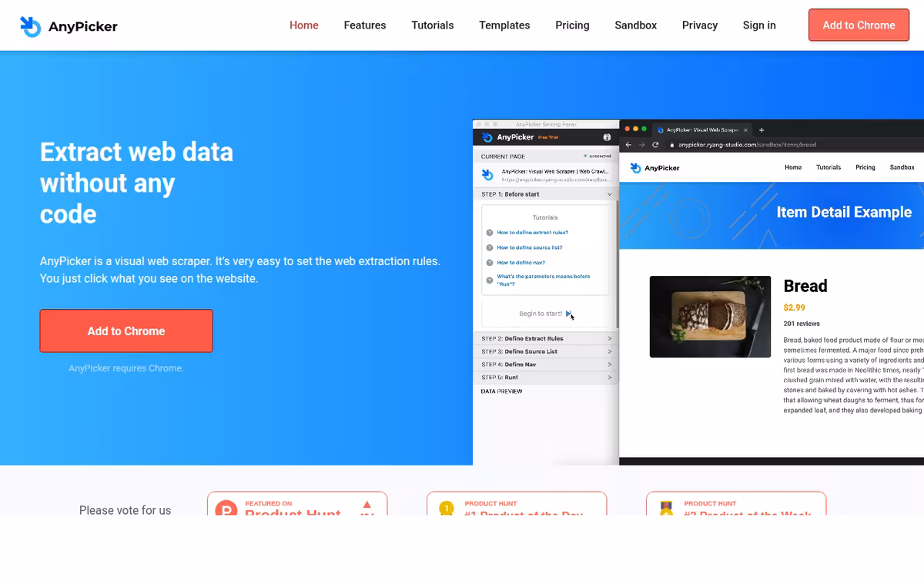Click the demo browser reload icon

click(656, 145)
